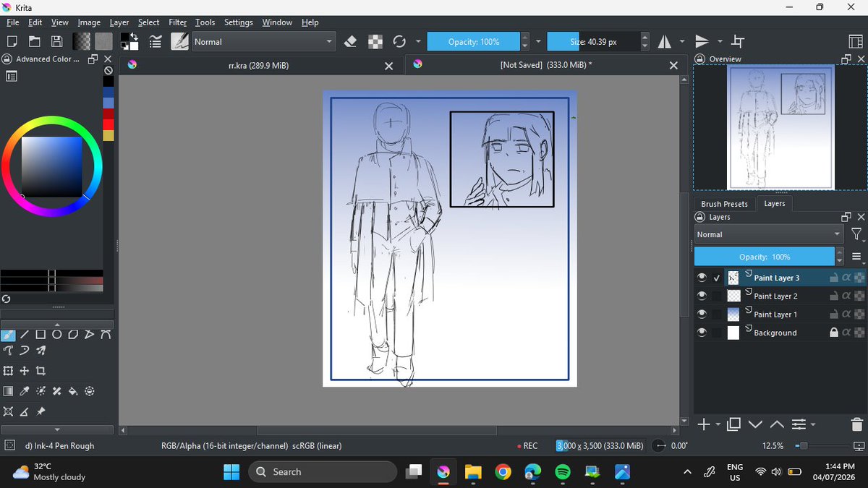Select the Crop tool

(x=41, y=371)
